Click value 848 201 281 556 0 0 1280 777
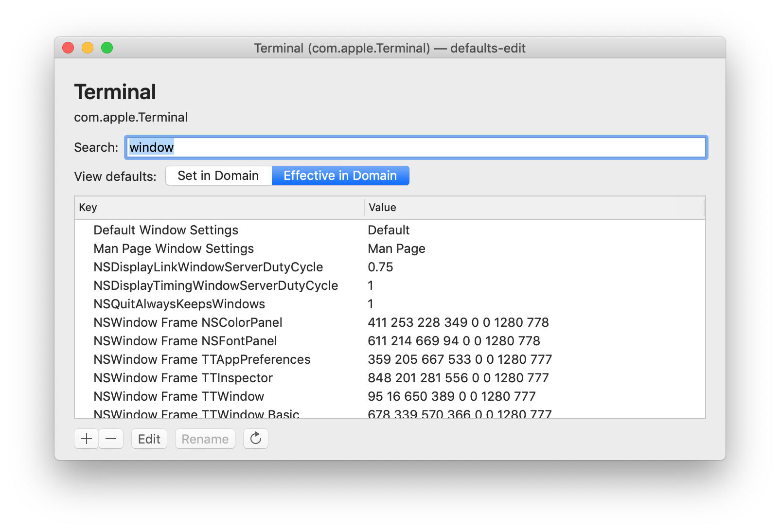The height and width of the screenshot is (532, 780). pyautogui.click(x=458, y=378)
